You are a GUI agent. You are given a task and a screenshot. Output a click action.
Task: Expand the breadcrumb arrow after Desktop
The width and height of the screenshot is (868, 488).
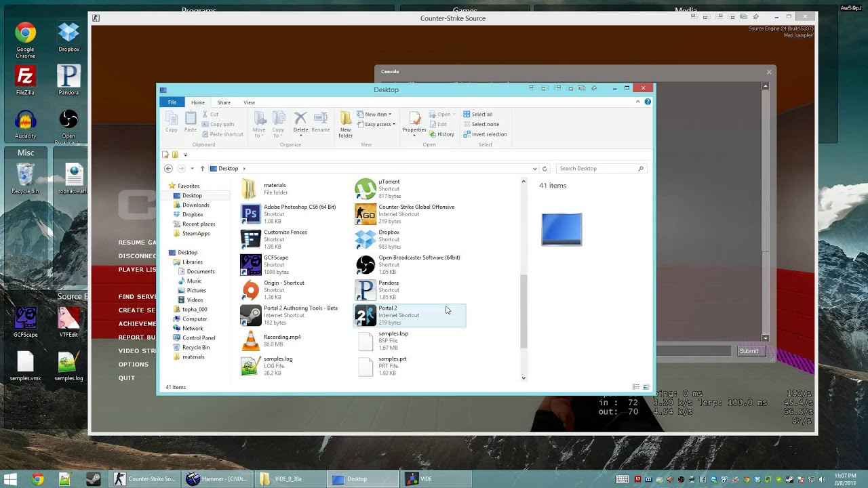[244, 169]
